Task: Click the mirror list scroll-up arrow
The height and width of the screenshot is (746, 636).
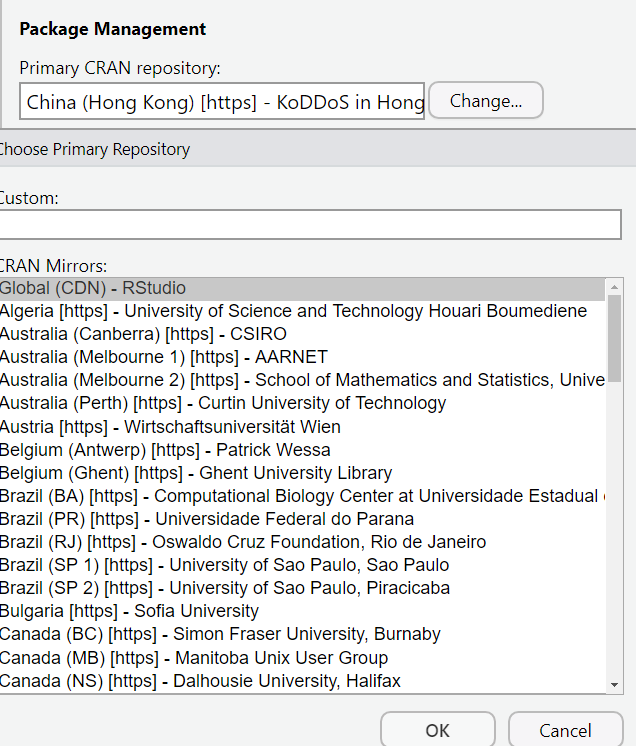Action: [615, 287]
